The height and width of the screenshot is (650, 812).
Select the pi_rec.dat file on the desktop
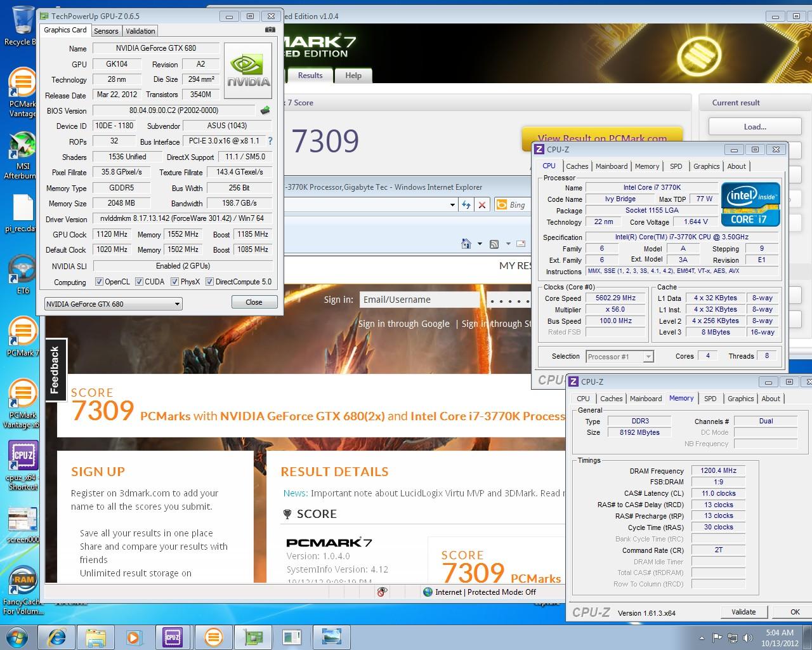pos(22,213)
